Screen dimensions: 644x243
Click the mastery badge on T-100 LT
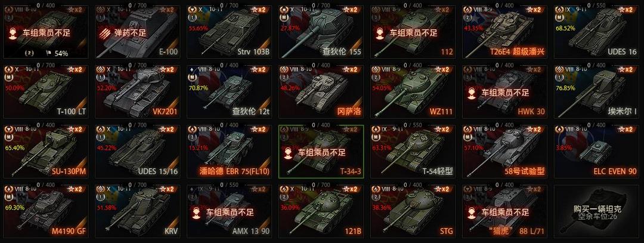[8, 77]
